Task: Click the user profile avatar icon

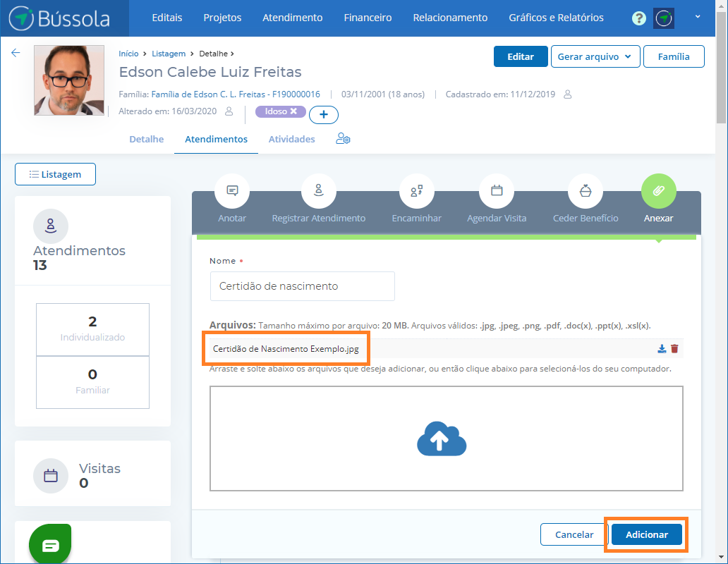Action: pyautogui.click(x=664, y=18)
